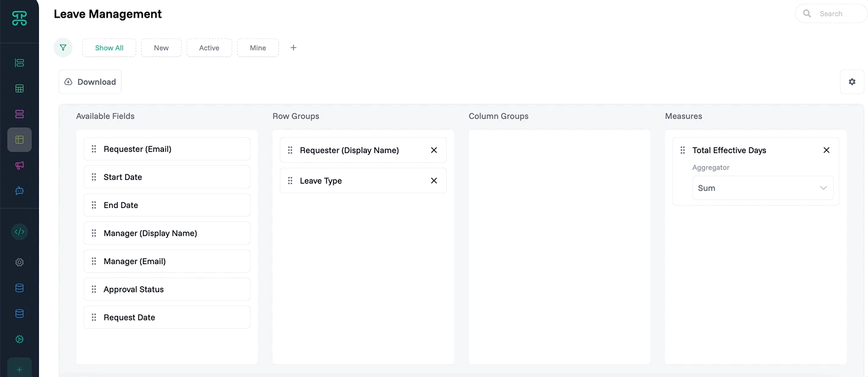The width and height of the screenshot is (868, 377).
Task: Click the filter funnel icon
Action: 63,48
